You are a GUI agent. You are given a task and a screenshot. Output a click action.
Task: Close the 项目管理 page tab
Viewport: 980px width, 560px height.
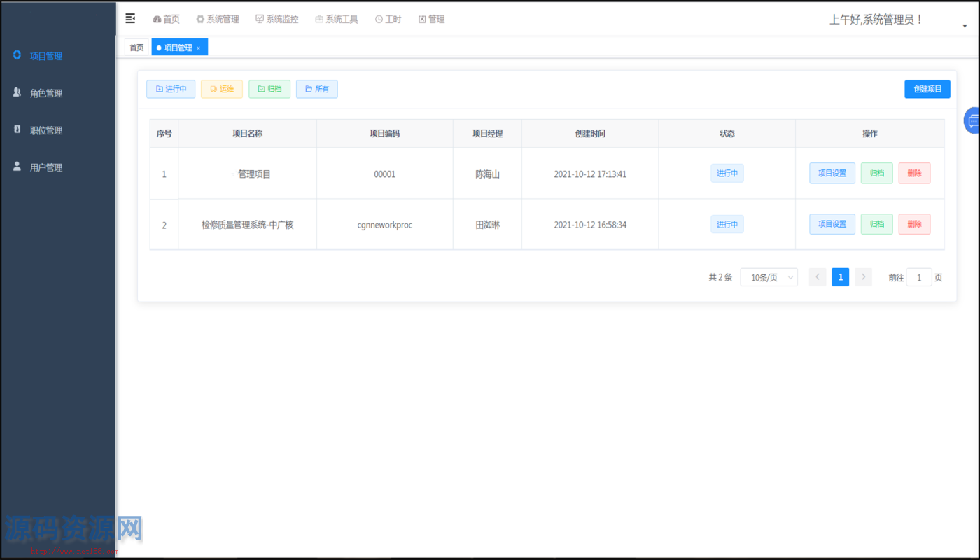pyautogui.click(x=198, y=48)
